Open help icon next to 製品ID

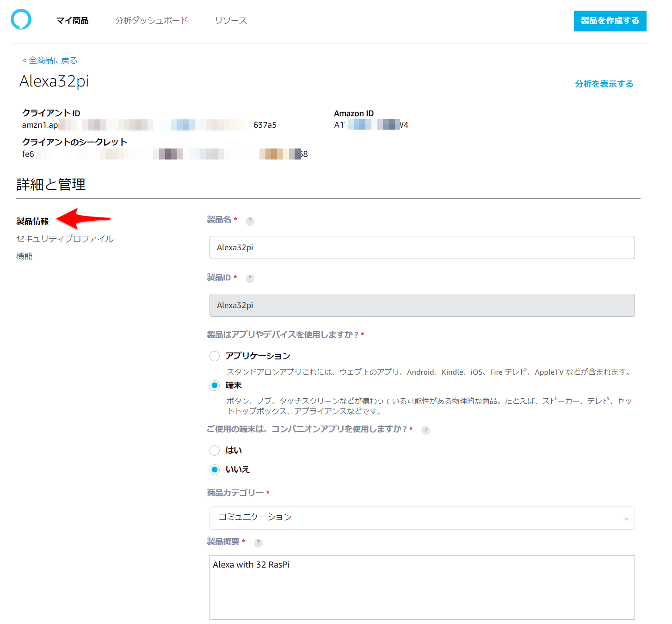pyautogui.click(x=250, y=278)
